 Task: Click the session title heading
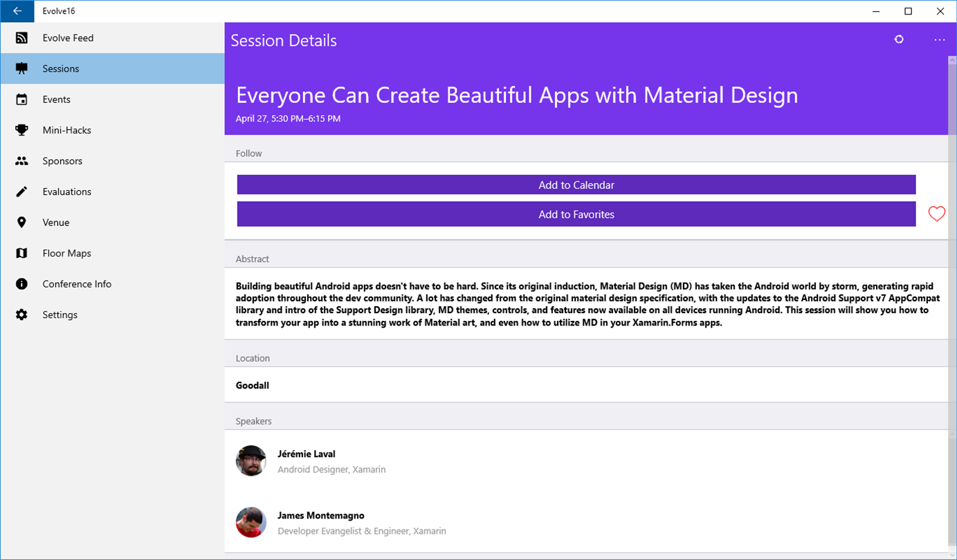click(517, 95)
